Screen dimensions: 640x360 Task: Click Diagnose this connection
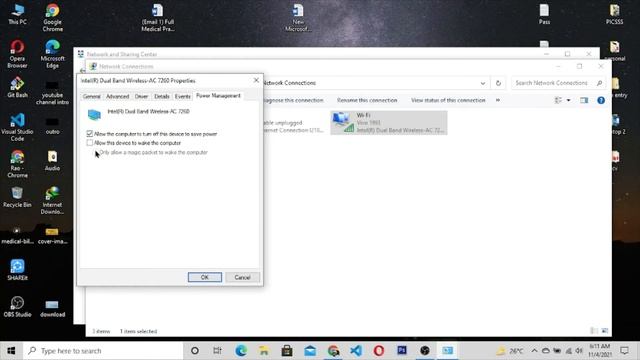(x=293, y=100)
